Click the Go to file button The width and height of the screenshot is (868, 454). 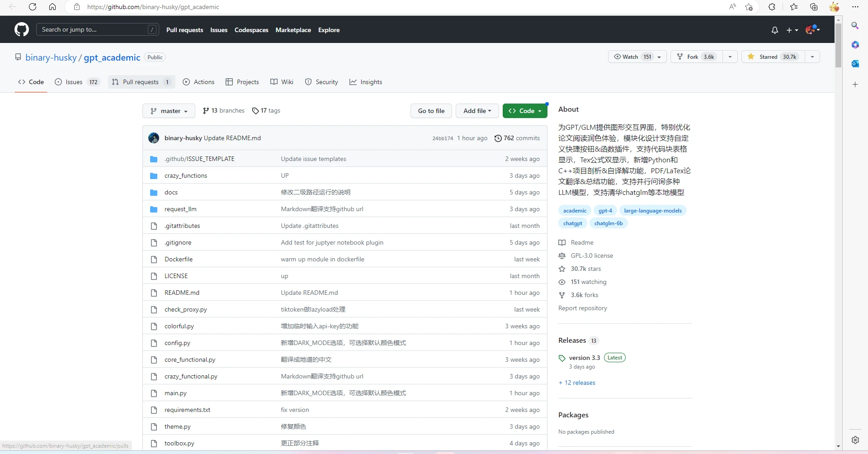pos(431,111)
